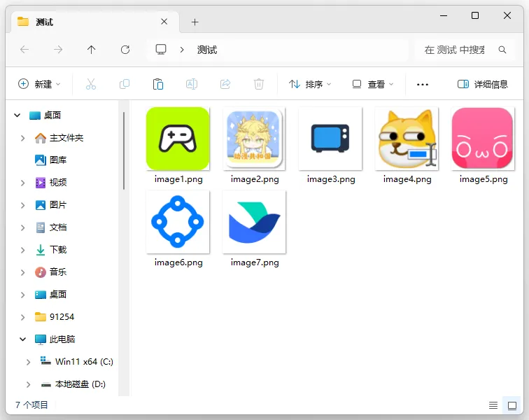Select 此电脑 in navigation pane

click(55, 339)
